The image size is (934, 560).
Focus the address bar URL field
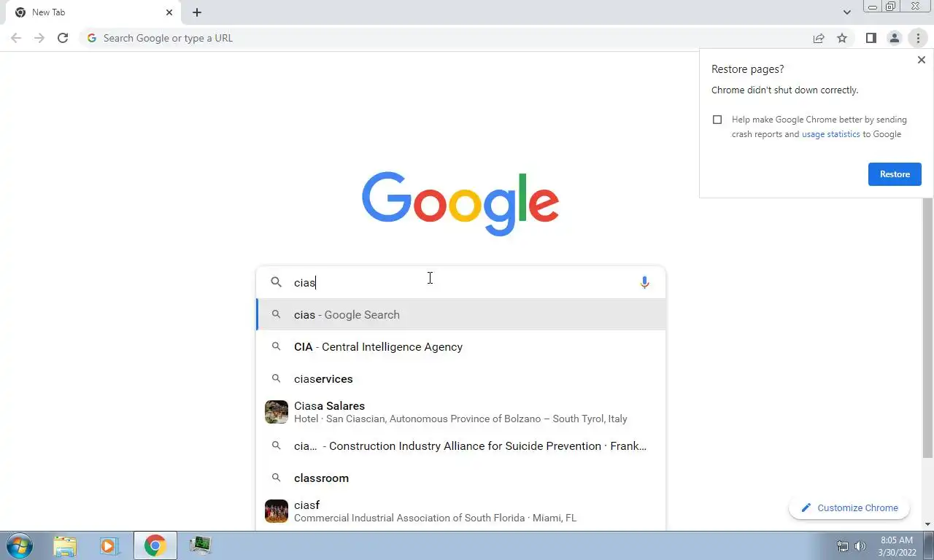pos(445,38)
